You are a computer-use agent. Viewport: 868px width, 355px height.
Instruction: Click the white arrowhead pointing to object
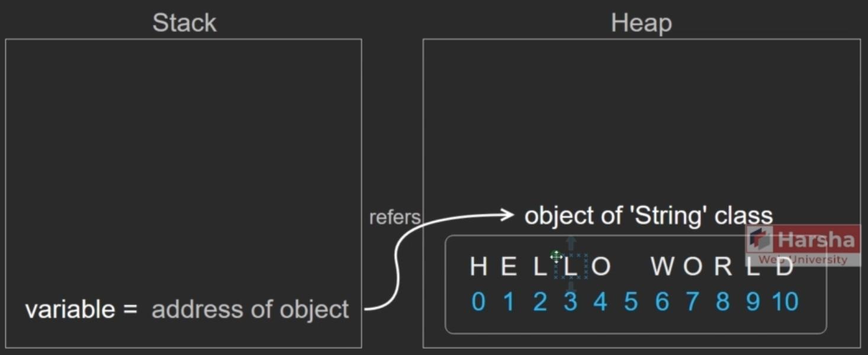506,215
